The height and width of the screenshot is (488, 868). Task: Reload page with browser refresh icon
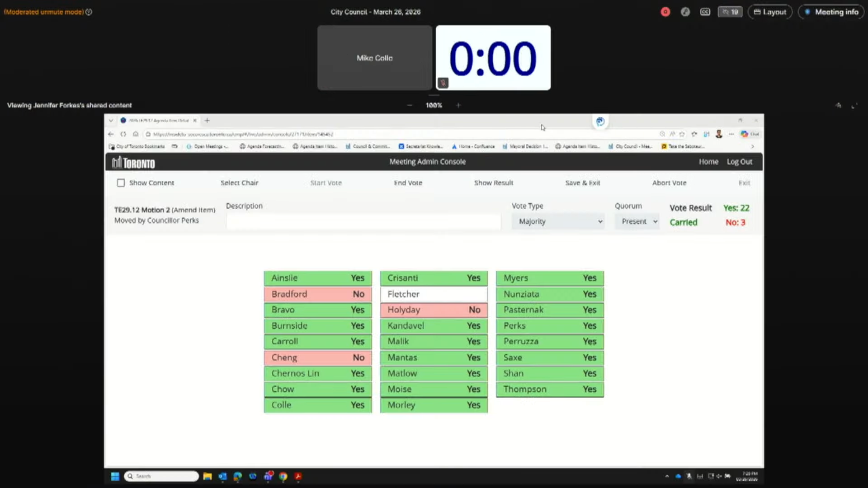(123, 134)
